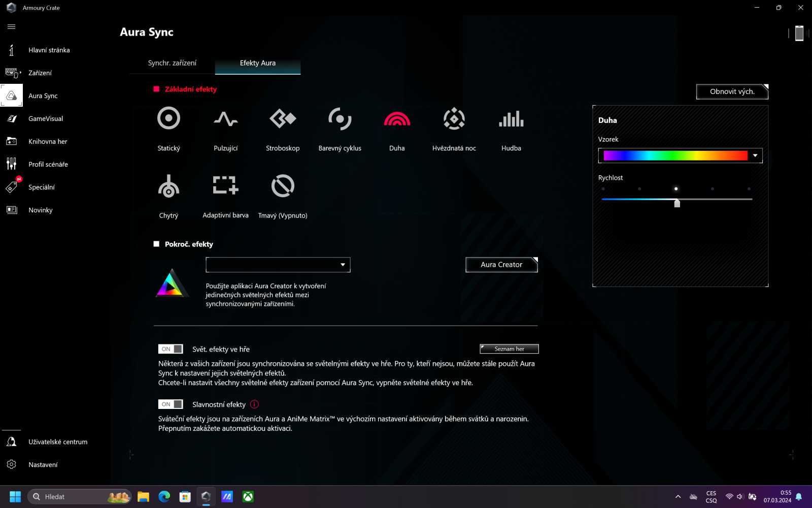This screenshot has height=508, width=812.
Task: Open the clock showing 0:55
Action: point(777,496)
